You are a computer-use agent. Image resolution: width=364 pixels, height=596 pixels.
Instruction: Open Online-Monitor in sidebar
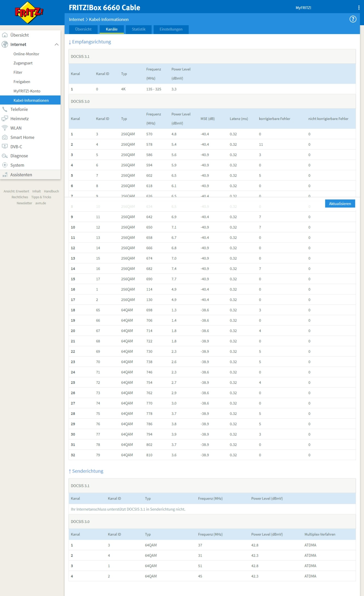(x=26, y=54)
